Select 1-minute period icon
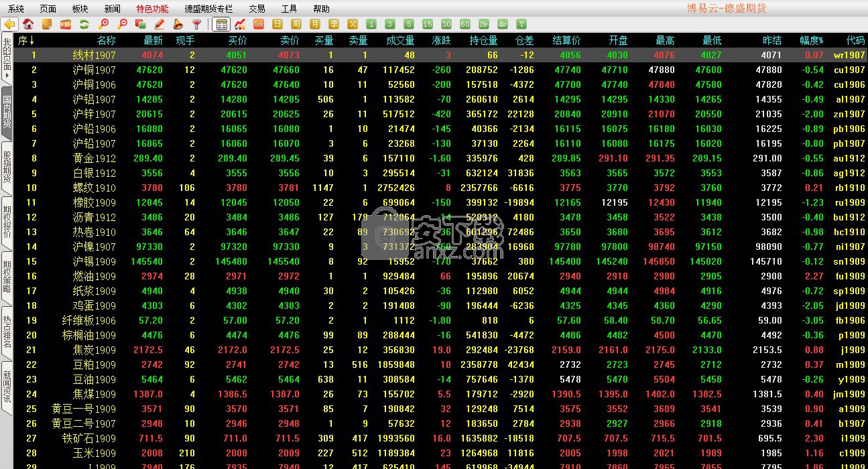 (x=371, y=24)
